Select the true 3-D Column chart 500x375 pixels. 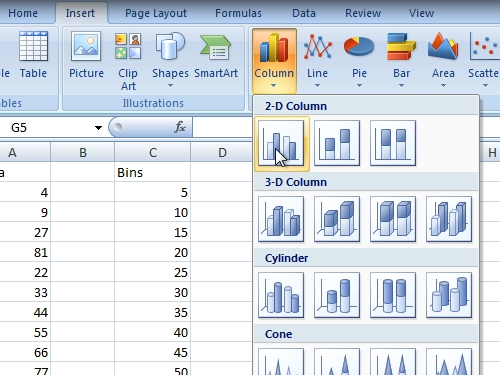449,219
